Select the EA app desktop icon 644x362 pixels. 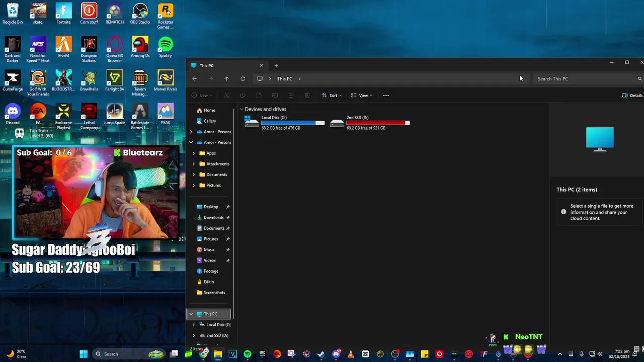click(38, 114)
